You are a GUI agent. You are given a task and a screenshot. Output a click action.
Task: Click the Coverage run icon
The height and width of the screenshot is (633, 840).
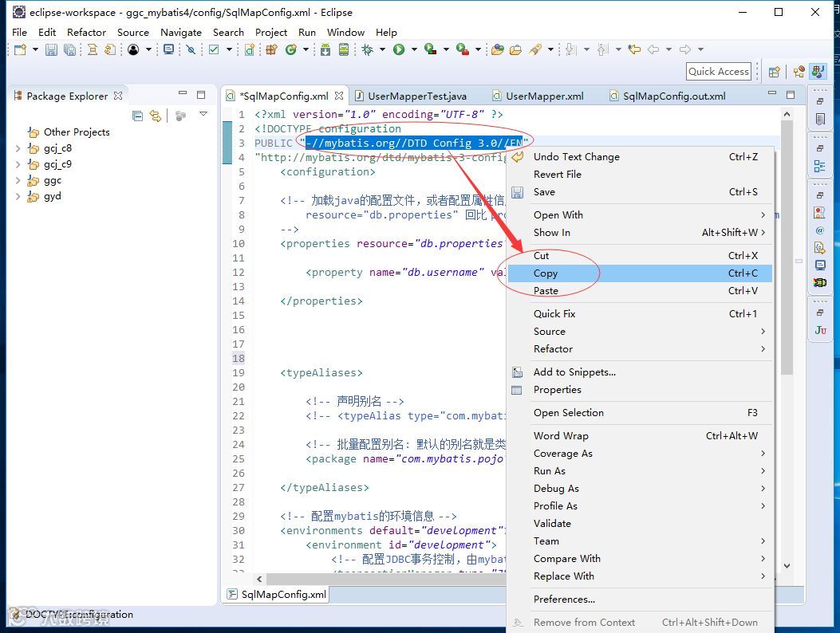[x=430, y=49]
